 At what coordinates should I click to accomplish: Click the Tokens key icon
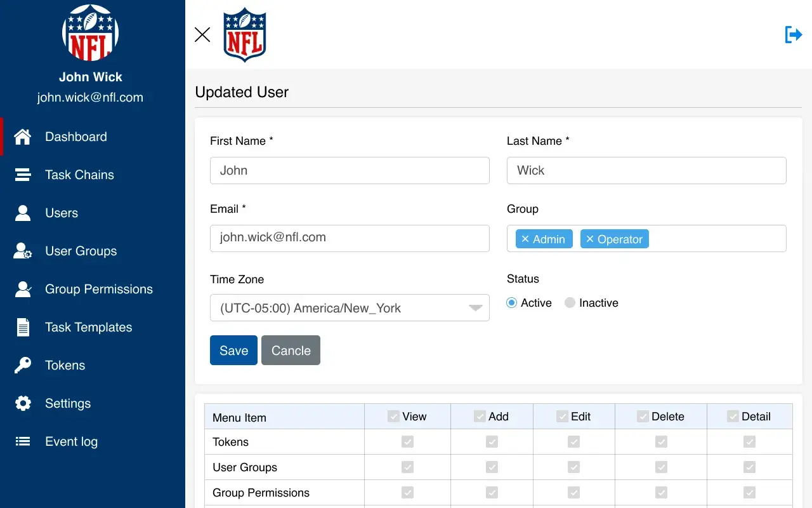pyautogui.click(x=23, y=365)
